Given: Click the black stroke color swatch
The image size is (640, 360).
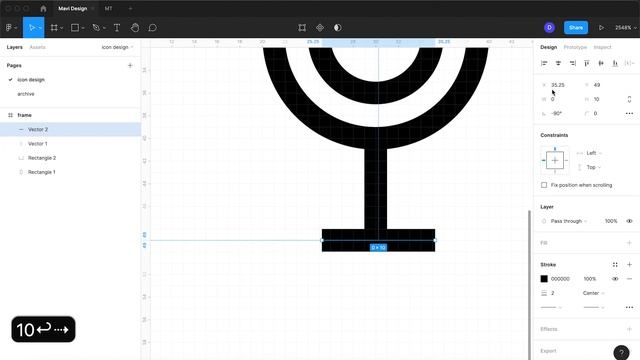Looking at the screenshot, I should [544, 279].
